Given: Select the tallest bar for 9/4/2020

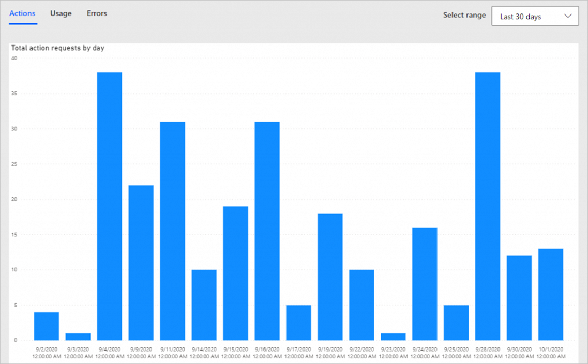Looking at the screenshot, I should [x=109, y=207].
